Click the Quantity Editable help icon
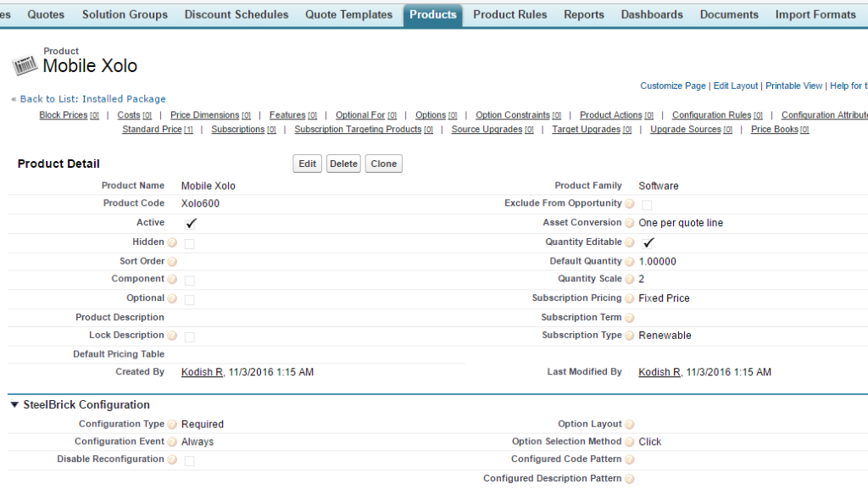 (x=630, y=242)
